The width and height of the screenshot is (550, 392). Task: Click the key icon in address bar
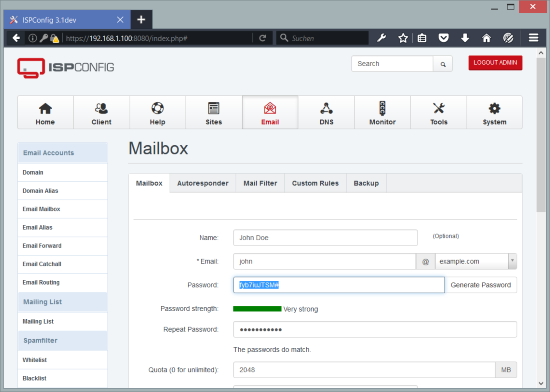coord(43,38)
